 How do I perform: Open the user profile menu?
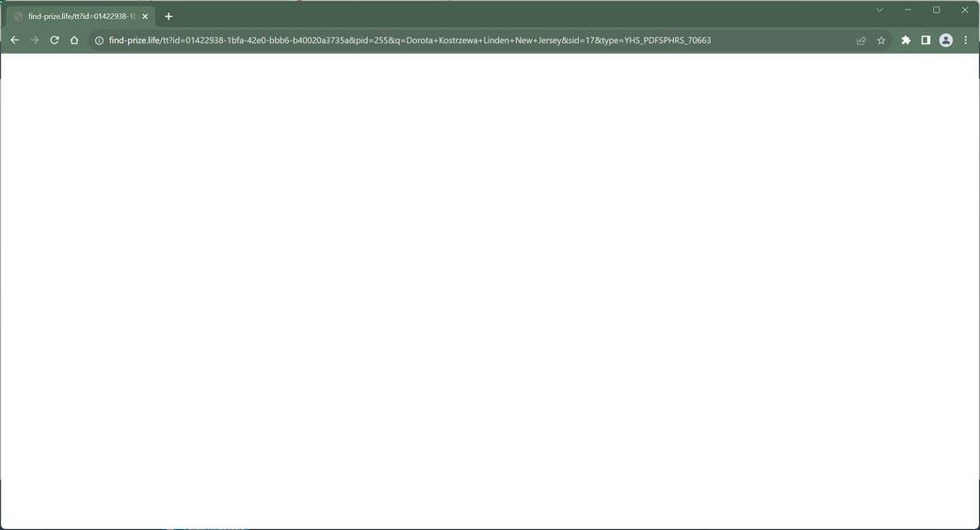[945, 40]
